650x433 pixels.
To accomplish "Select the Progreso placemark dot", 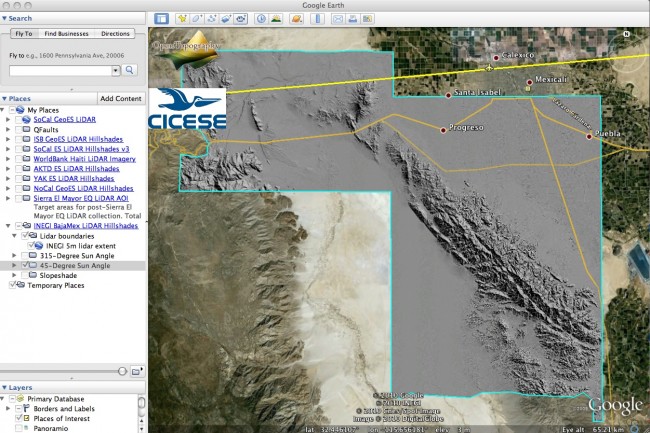I will click(x=443, y=130).
